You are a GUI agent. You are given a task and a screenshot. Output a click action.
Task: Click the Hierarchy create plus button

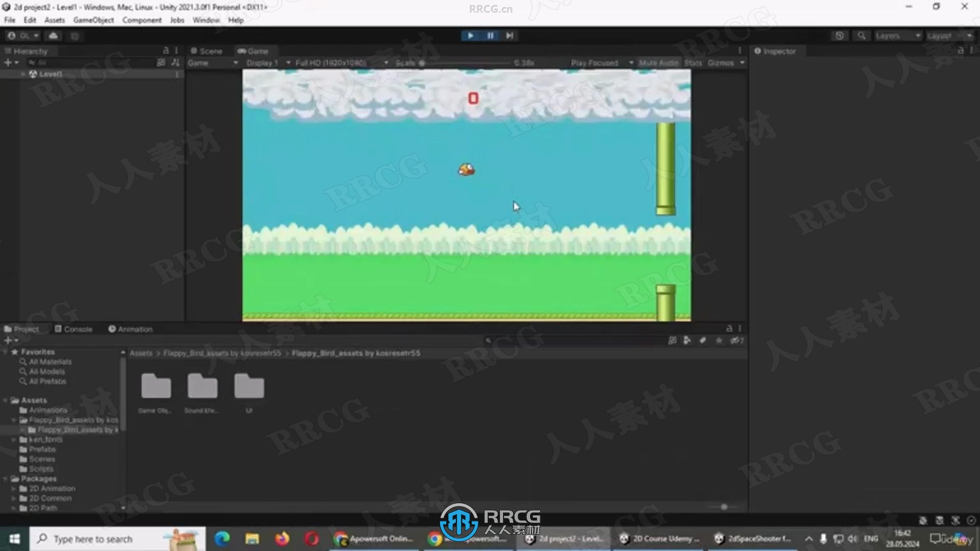pos(11,62)
